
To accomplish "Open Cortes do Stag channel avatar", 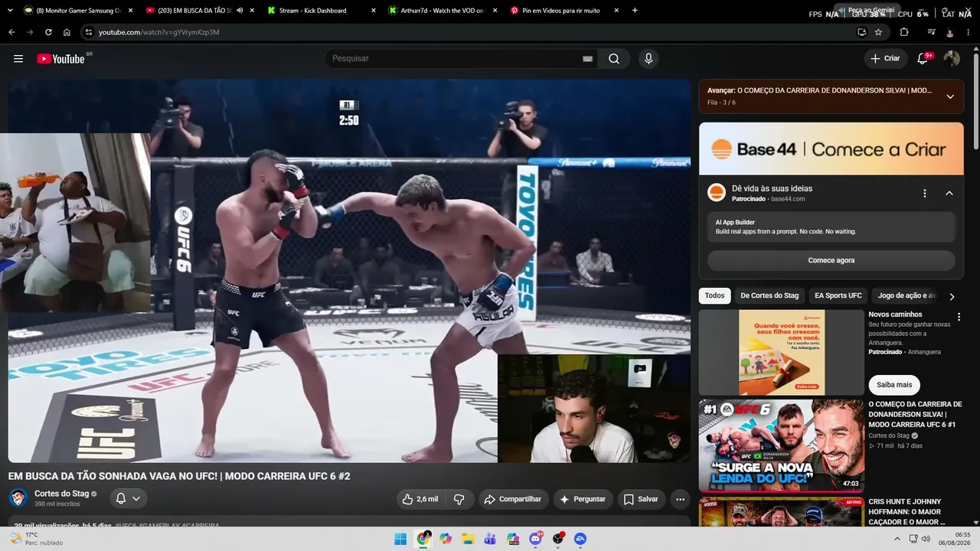I will 18,498.
